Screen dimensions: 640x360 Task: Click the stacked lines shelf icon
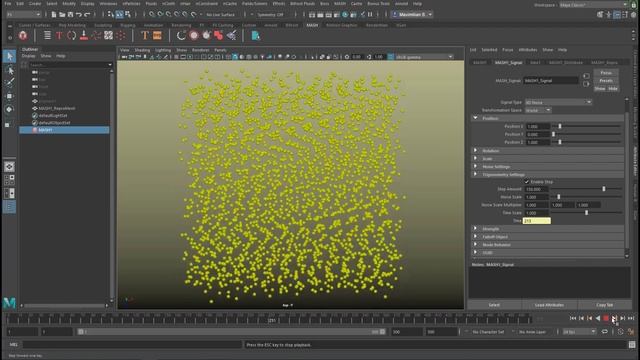[x=47, y=36]
